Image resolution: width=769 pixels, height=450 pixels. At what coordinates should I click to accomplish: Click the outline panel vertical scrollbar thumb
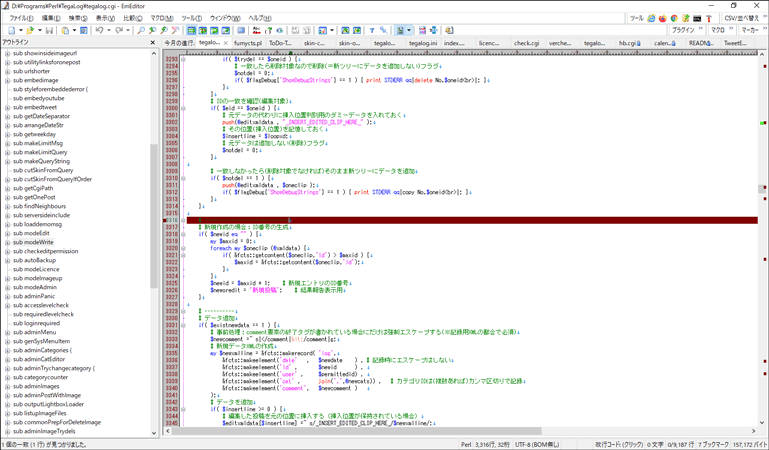point(154,216)
